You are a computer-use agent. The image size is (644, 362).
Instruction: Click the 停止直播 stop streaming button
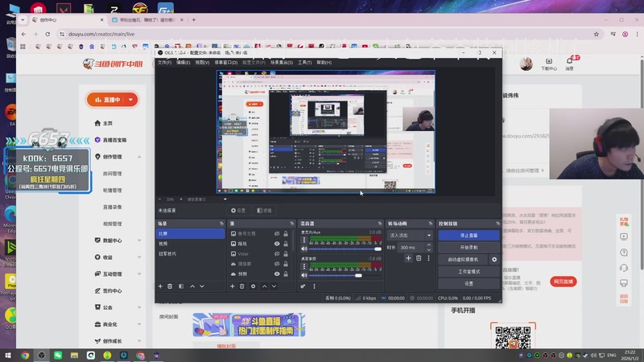coord(469,236)
